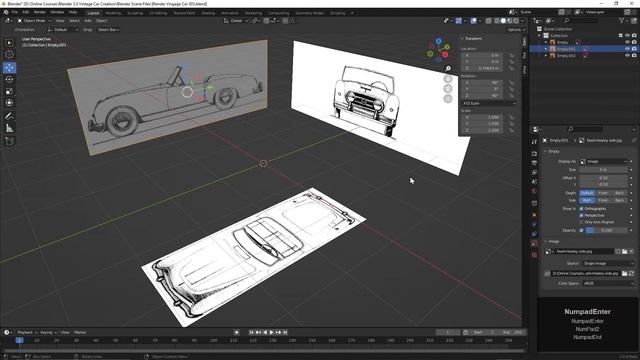
Task: Toggle X-ray viewport display
Action: (x=488, y=20)
